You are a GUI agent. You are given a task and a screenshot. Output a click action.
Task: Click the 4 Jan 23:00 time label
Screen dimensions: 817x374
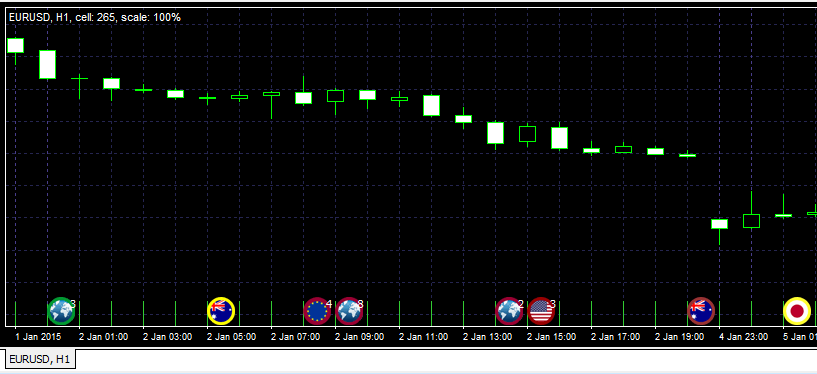tap(744, 337)
